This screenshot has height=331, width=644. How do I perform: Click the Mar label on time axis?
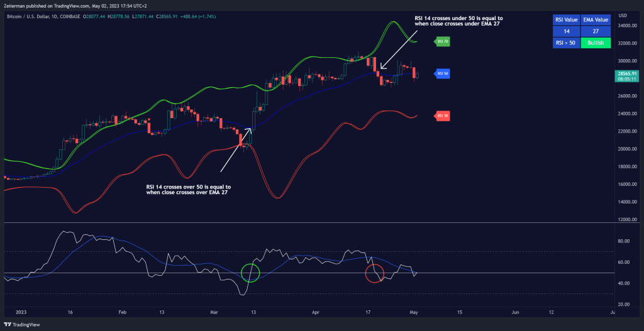[215, 312]
